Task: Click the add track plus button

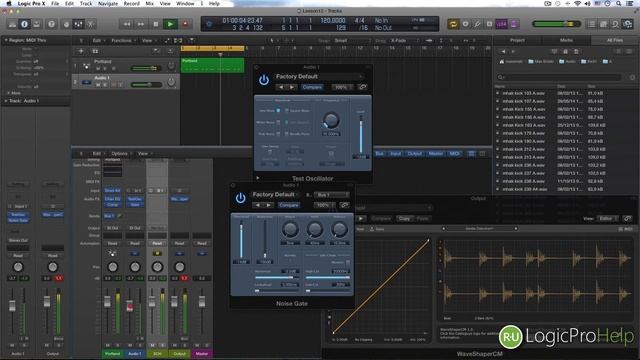Action: 81,51
